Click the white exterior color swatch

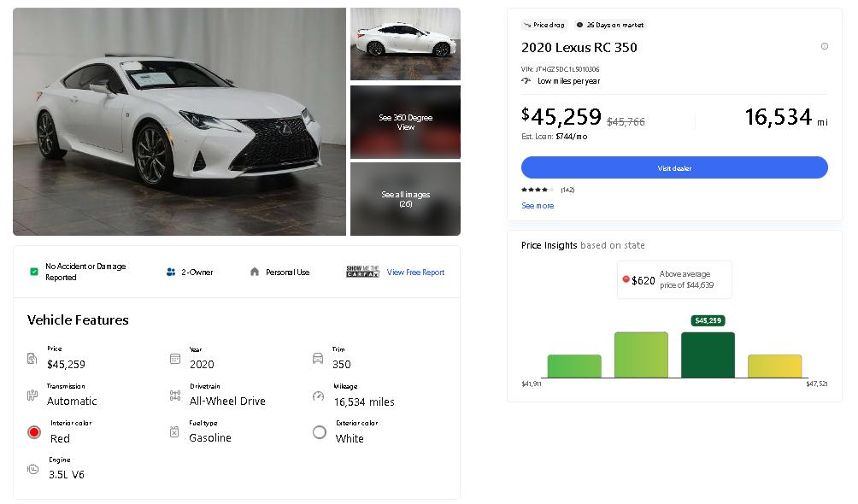pyautogui.click(x=320, y=432)
